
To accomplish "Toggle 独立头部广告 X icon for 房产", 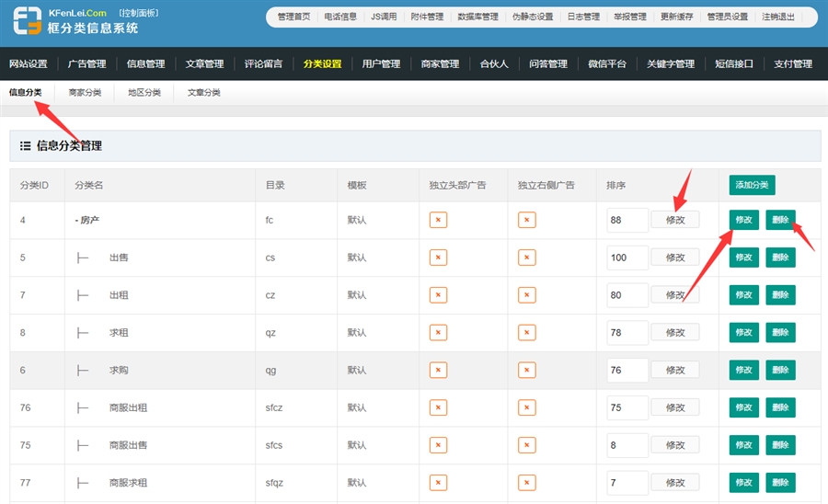I will coord(439,220).
